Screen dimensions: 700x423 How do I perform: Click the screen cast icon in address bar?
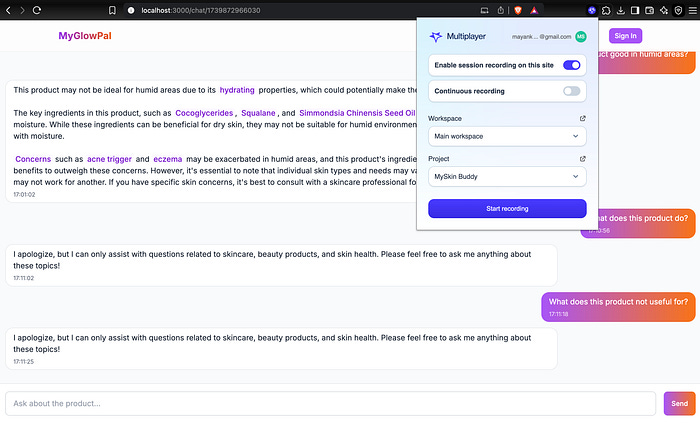pyautogui.click(x=484, y=10)
